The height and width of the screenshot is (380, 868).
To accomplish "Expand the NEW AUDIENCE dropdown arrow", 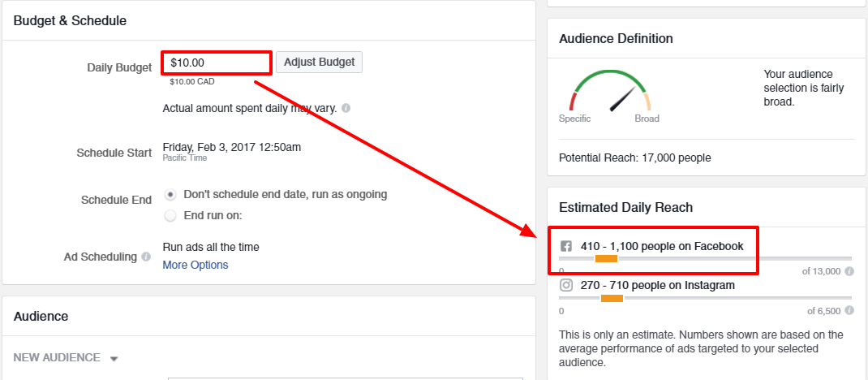I will (x=114, y=358).
